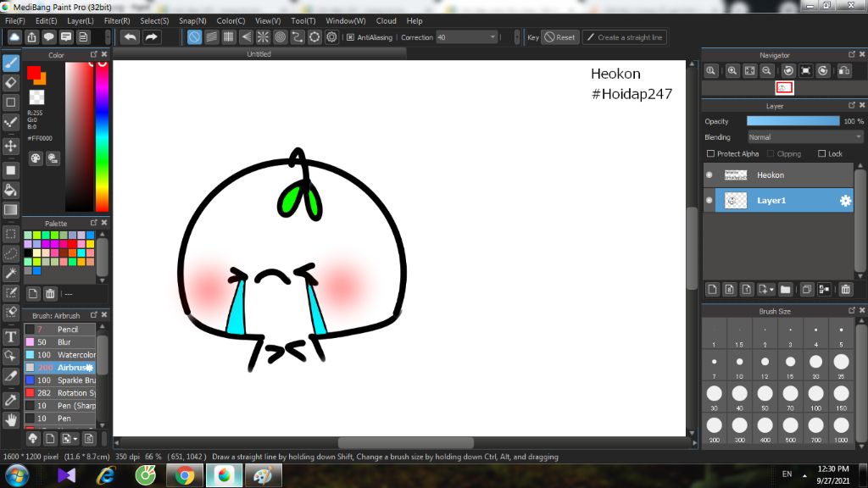Screen dimensions: 868x488
Task: Create a new layer in Layer panel
Action: pos(712,290)
